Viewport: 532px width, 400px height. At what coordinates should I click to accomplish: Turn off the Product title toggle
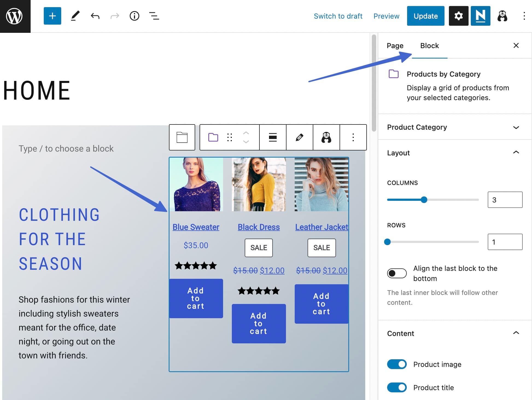397,387
